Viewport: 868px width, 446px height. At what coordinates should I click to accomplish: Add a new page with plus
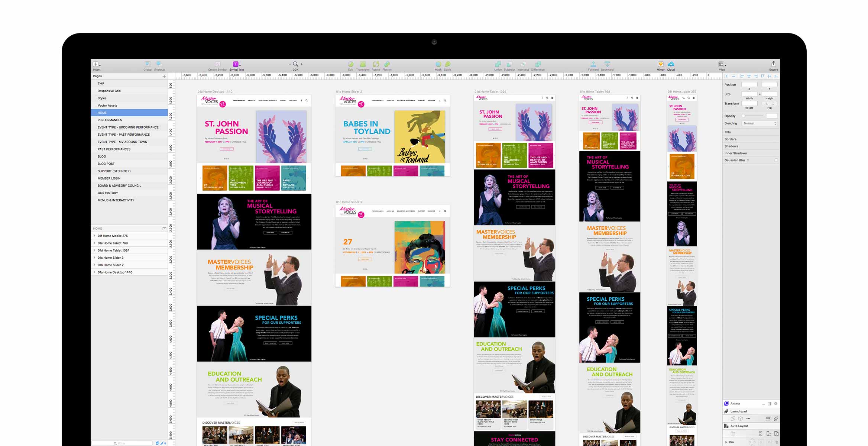[164, 76]
